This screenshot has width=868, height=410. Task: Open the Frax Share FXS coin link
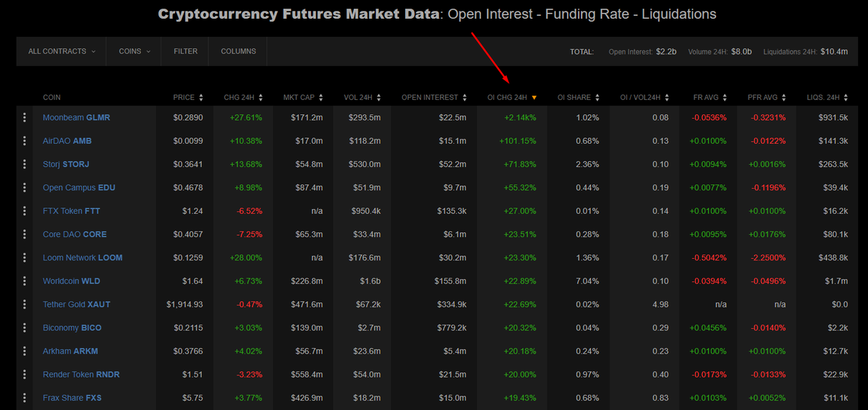pos(72,398)
